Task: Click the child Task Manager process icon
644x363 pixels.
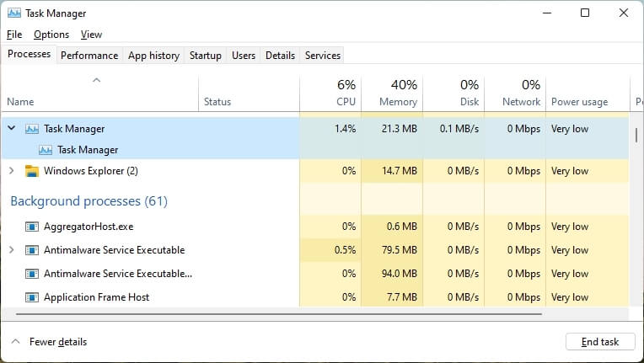Action: pos(46,150)
